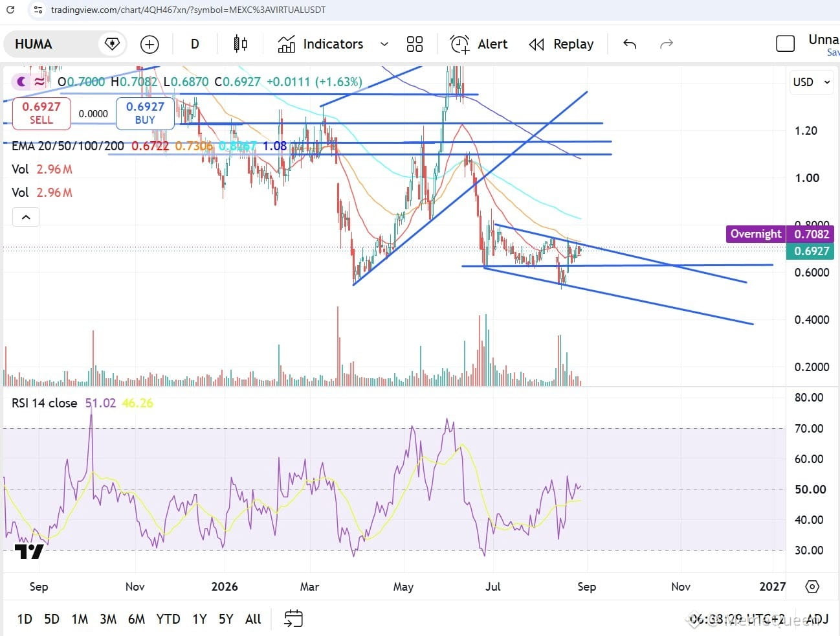Open the go-to-date calendar icon

pos(293,619)
